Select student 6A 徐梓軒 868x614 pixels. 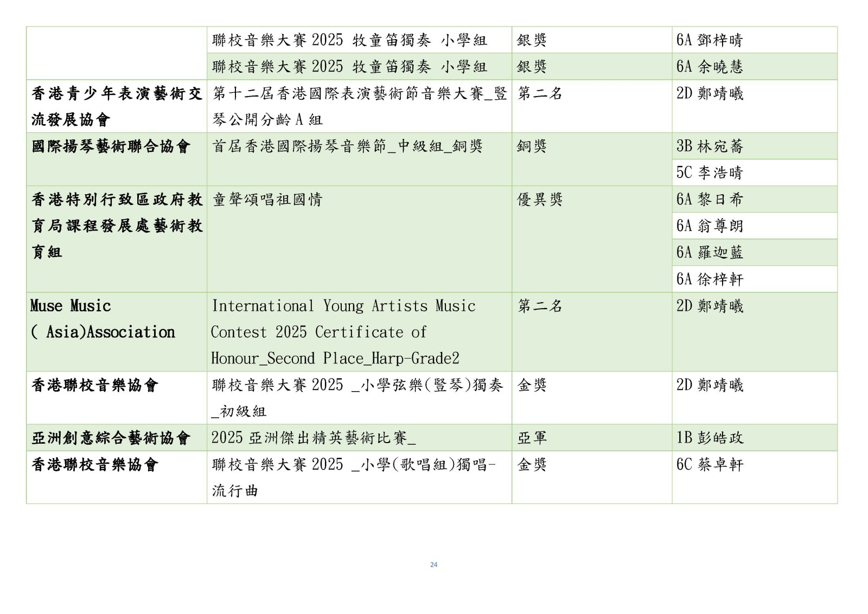click(x=709, y=279)
